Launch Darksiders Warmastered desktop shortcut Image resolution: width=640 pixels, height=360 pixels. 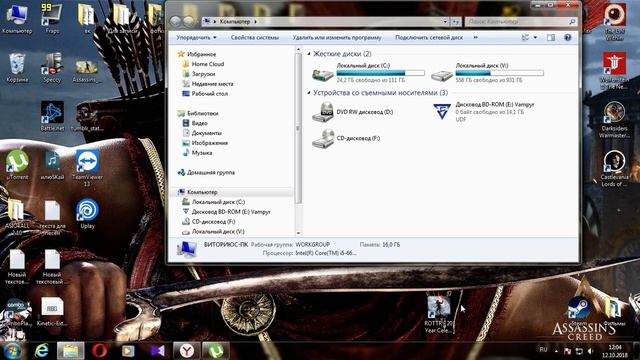pyautogui.click(x=614, y=119)
